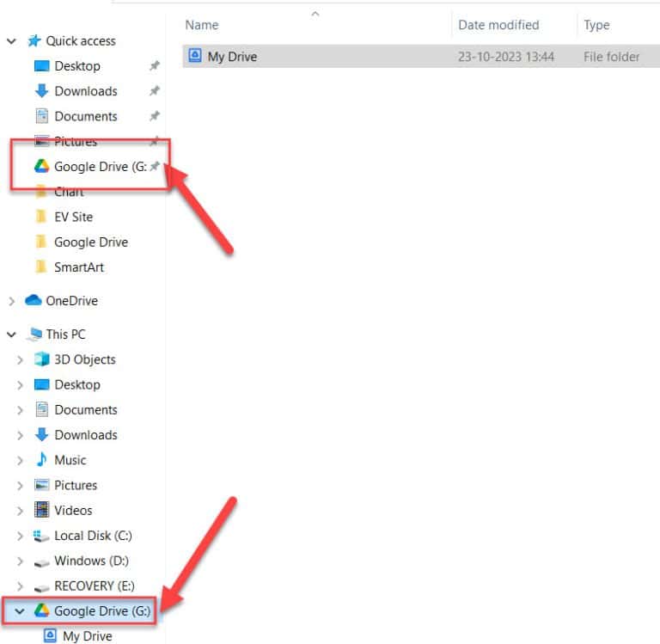Select the 3D Objects label
Image resolution: width=660 pixels, height=644 pixels.
(85, 359)
